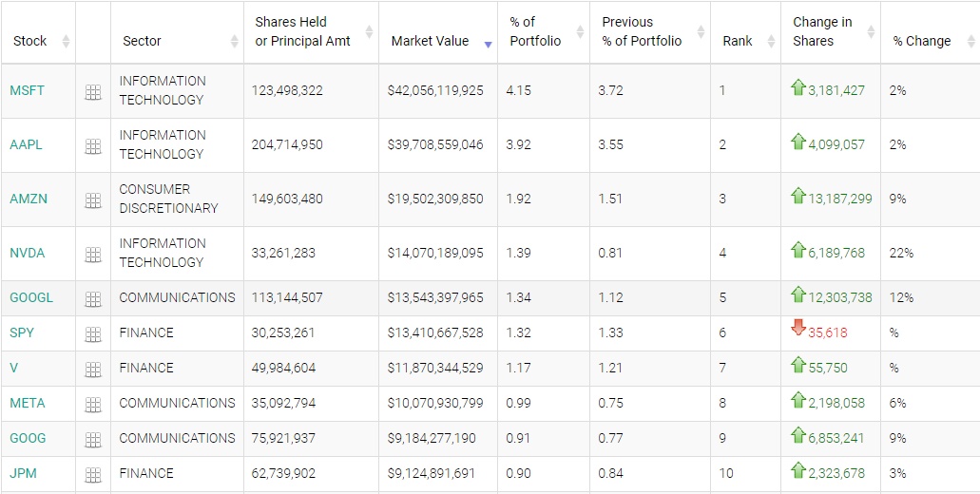The image size is (980, 494).
Task: Follow the GOOG stock link
Action: (28, 438)
